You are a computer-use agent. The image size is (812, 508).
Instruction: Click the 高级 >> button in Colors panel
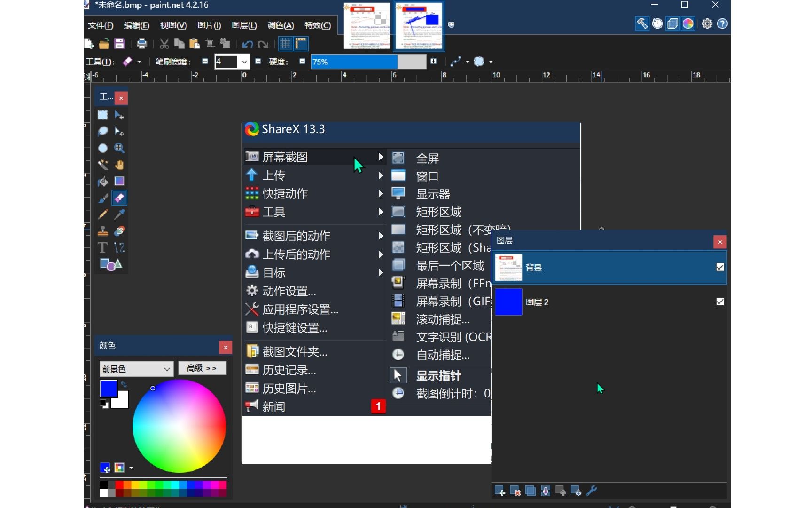click(202, 368)
